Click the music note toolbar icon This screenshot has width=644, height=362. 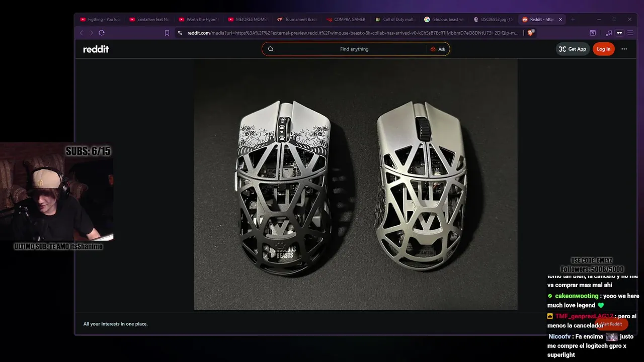[609, 33]
